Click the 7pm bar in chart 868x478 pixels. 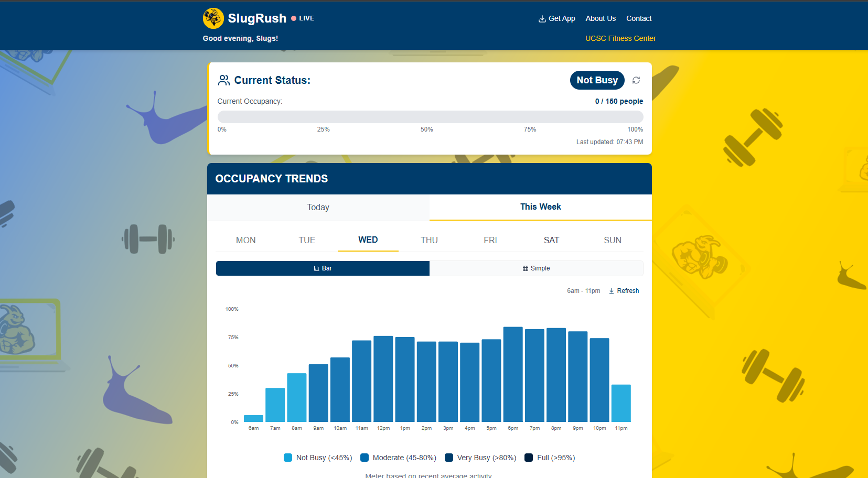pyautogui.click(x=534, y=376)
